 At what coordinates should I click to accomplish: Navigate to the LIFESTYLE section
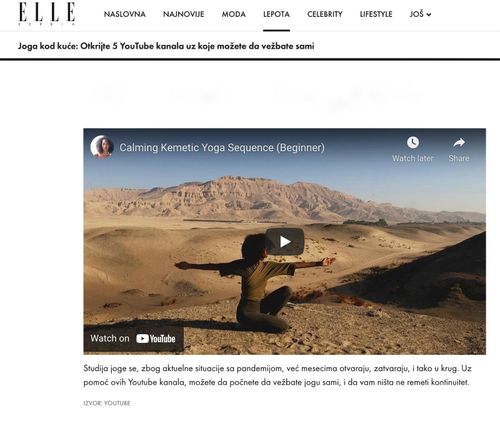click(x=376, y=14)
